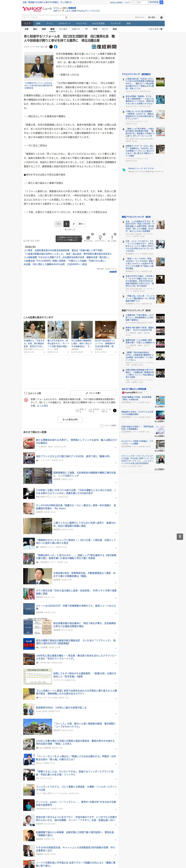Image resolution: width=186 pixels, height=868 pixels.
Task: Click the keyword search magnifier icon
Action: tap(67, 17)
